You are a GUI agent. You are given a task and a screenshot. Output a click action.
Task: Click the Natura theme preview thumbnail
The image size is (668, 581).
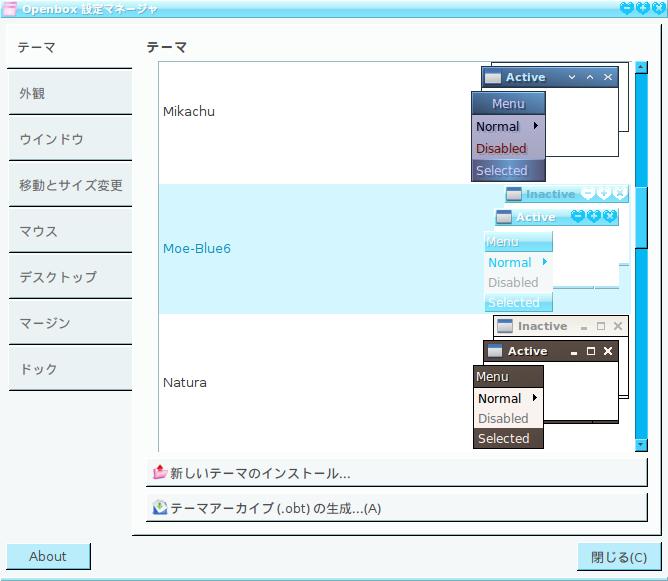tap(551, 382)
